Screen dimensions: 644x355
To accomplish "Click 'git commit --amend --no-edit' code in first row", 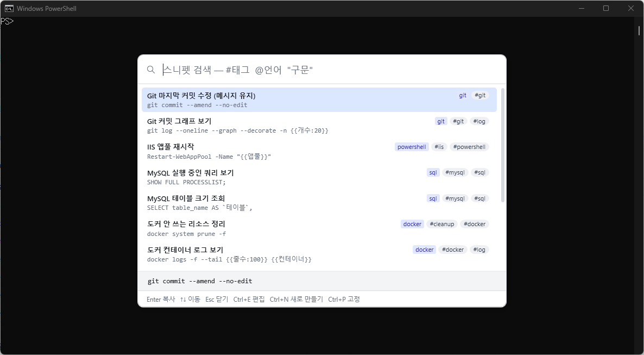I will tap(197, 105).
